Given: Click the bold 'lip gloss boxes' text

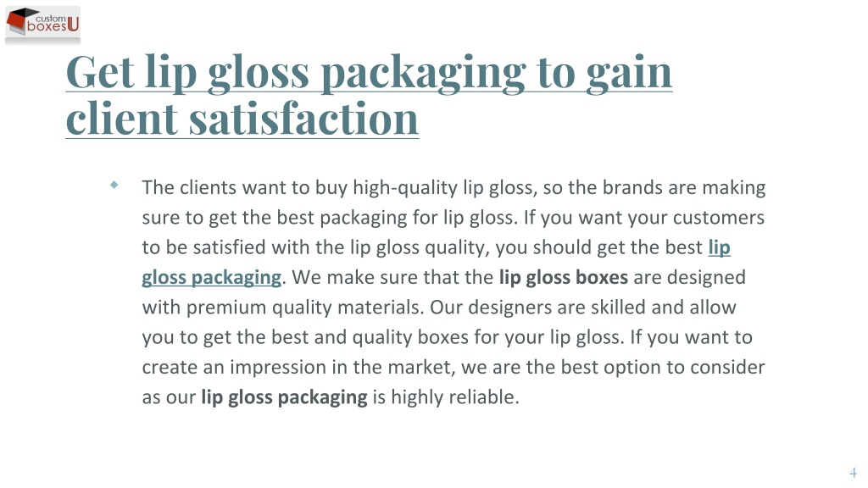Looking at the screenshot, I should click(564, 277).
